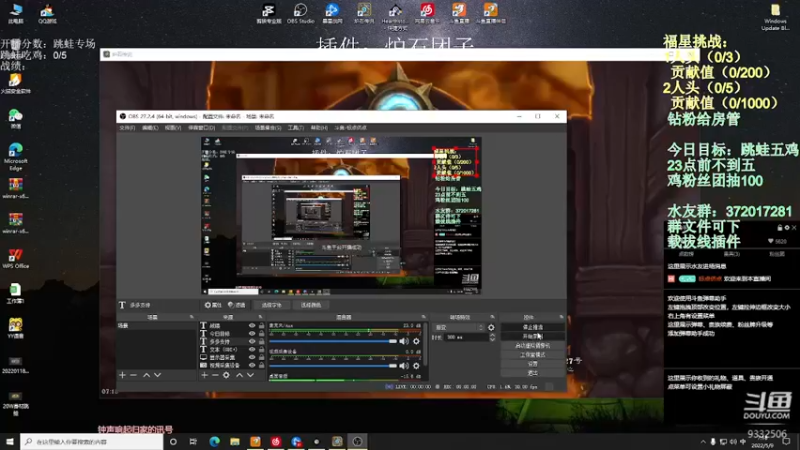Select 多多支持 source row in list
The image size is (800, 450).
coord(232,341)
